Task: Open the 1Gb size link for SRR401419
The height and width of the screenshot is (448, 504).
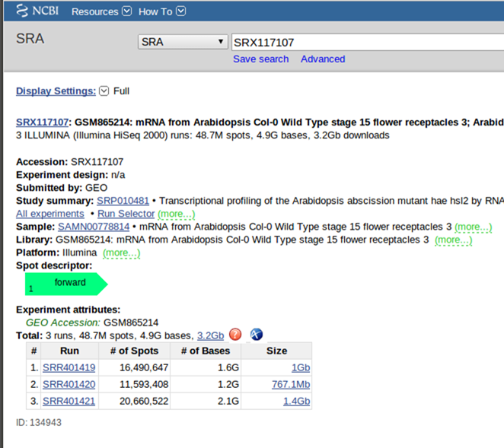Action: click(301, 367)
